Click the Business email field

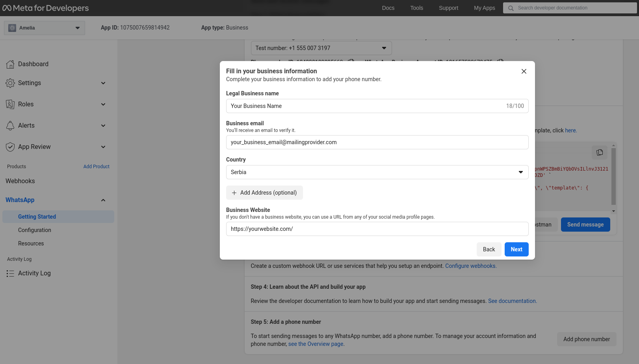click(377, 142)
